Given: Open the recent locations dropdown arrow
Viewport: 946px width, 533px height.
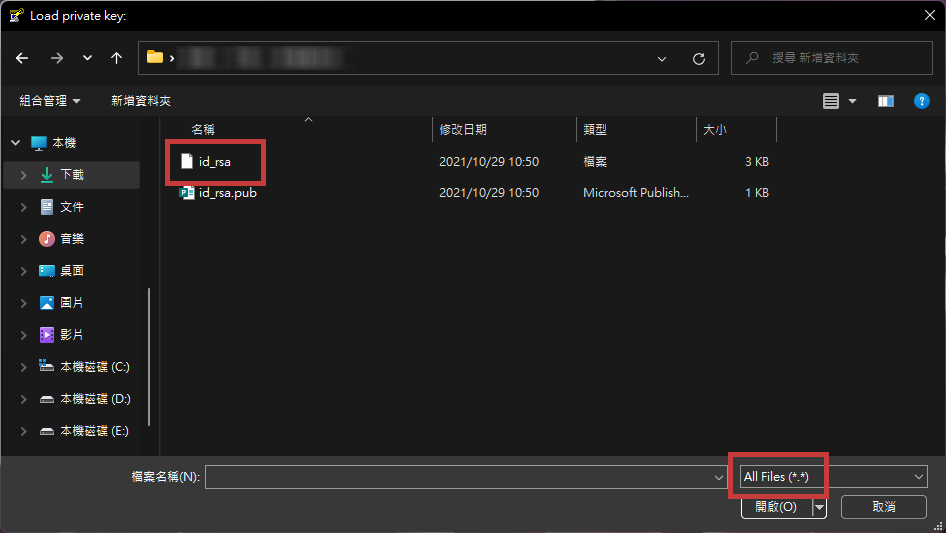Looking at the screenshot, I should click(x=87, y=58).
